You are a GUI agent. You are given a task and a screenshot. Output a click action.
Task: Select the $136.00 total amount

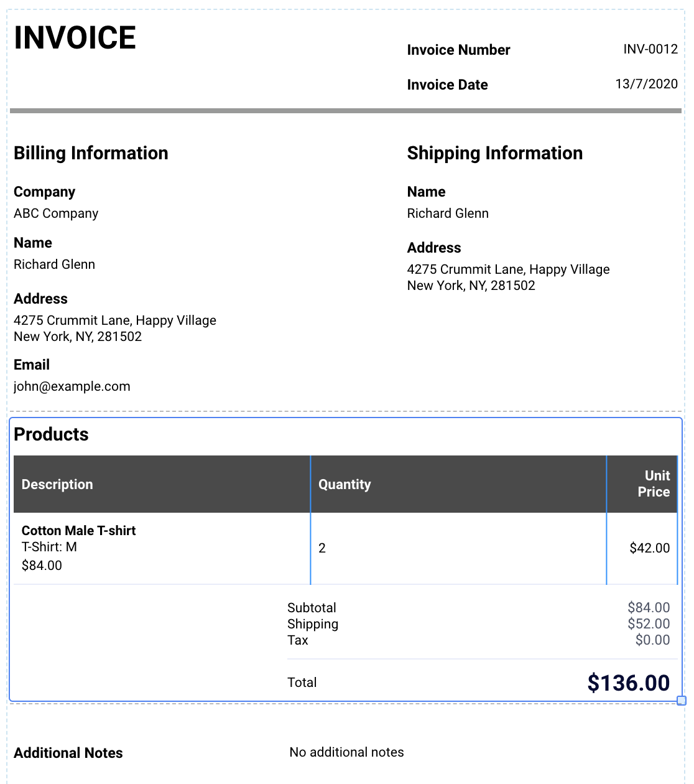click(628, 683)
